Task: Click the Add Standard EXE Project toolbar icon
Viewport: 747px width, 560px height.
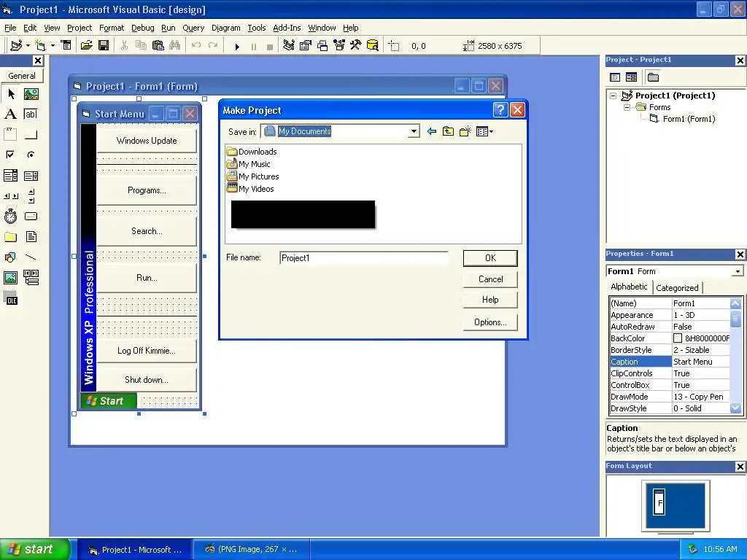Action: click(16, 46)
